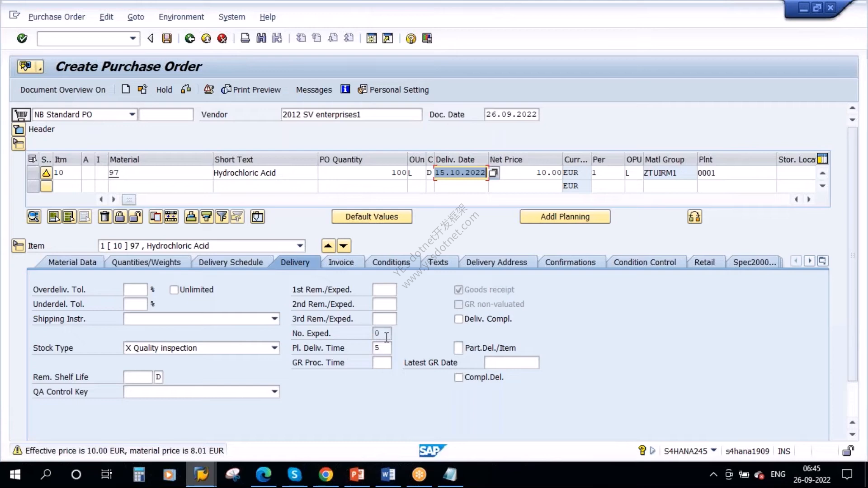Check the Part.Del./Item checkbox
The width and height of the screenshot is (868, 488).
(458, 348)
